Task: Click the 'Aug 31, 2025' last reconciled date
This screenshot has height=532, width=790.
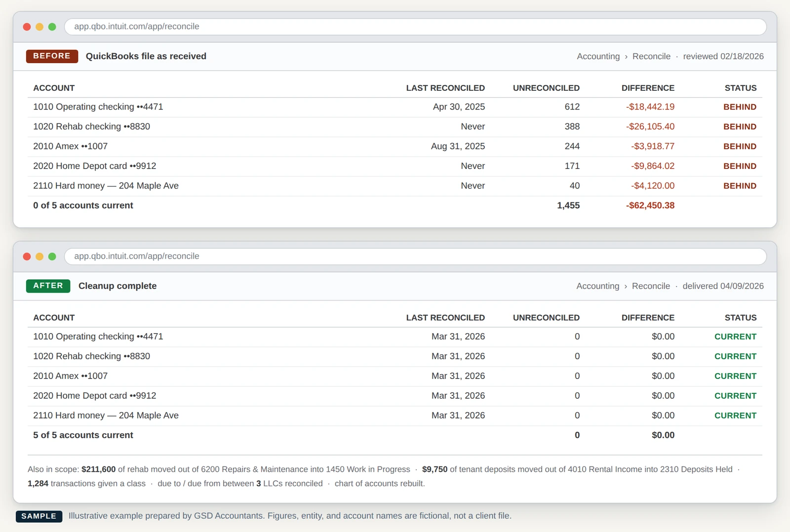Action: click(458, 146)
